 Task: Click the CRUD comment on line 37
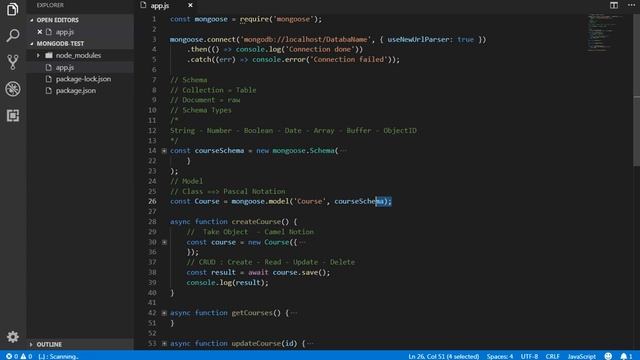271,262
